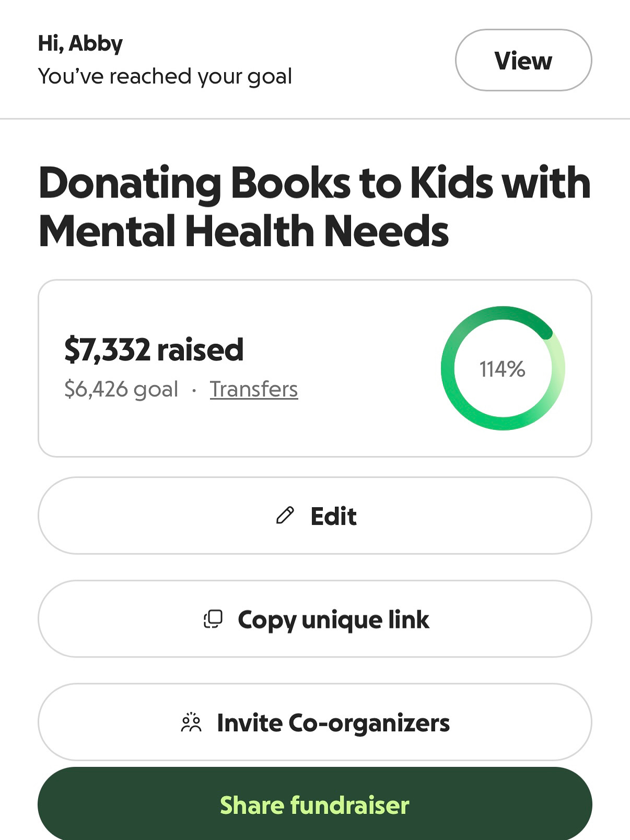The width and height of the screenshot is (630, 840).
Task: Tap the $7,332 raised amount
Action: click(x=154, y=349)
